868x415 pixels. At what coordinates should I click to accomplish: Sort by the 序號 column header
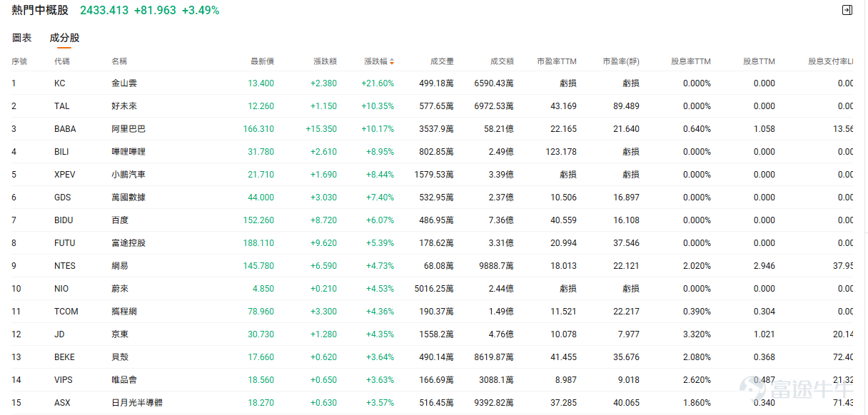pyautogui.click(x=19, y=61)
